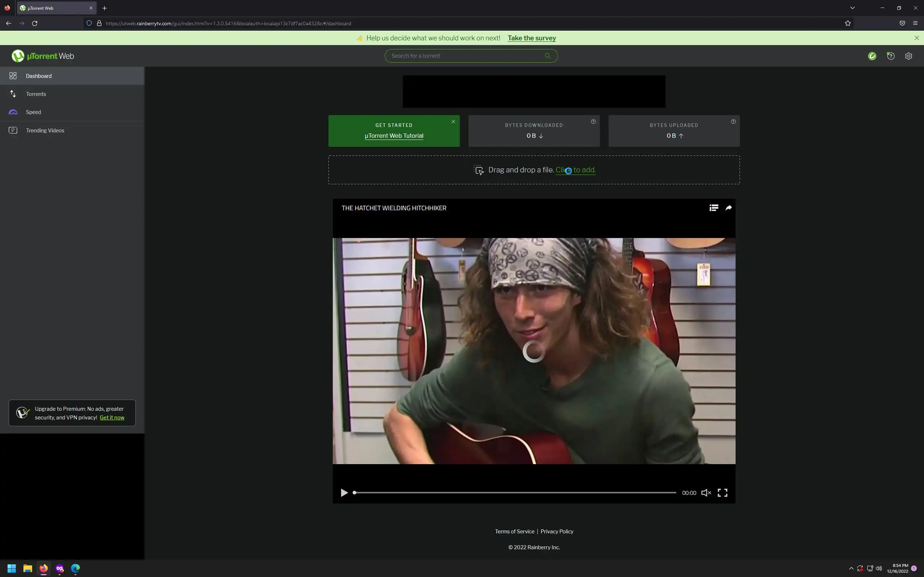The image size is (924, 577).
Task: Click the share arrow on the video
Action: (x=728, y=208)
